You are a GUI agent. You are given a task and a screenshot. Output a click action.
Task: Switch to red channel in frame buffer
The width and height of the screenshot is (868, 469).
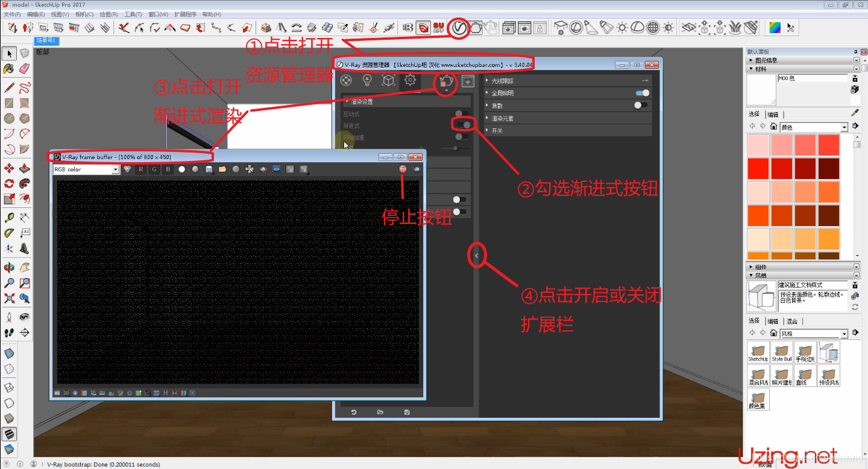point(141,169)
